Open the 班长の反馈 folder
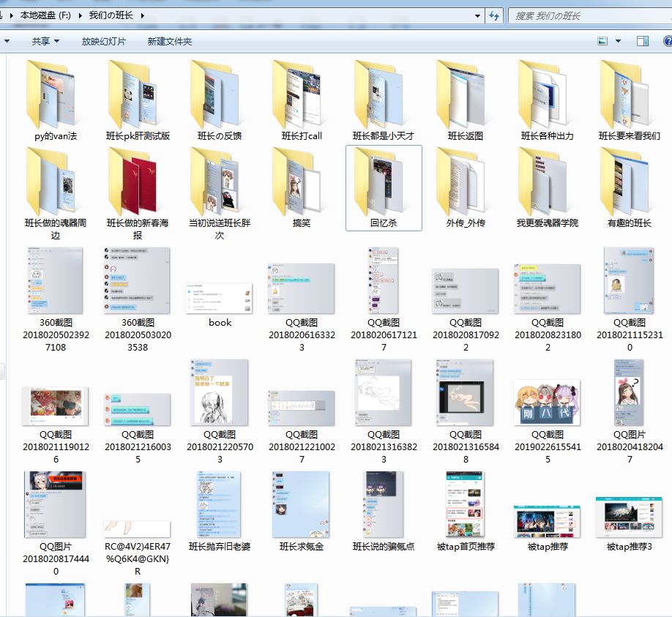The width and height of the screenshot is (672, 617). pyautogui.click(x=220, y=101)
